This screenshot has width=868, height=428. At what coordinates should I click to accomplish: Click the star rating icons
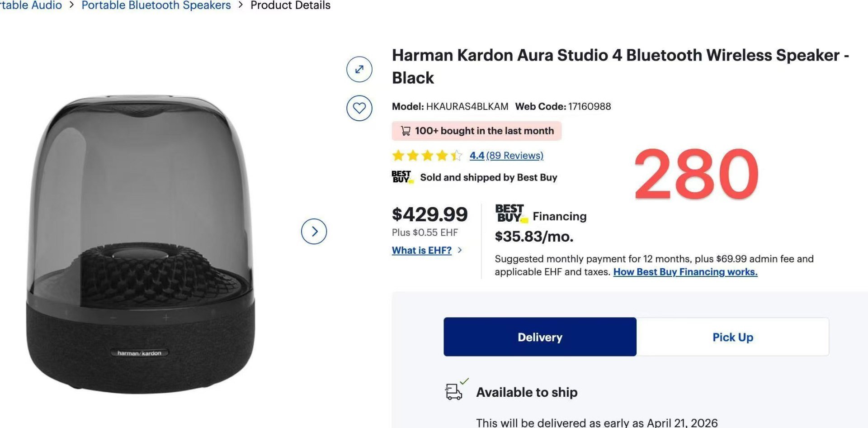click(427, 156)
